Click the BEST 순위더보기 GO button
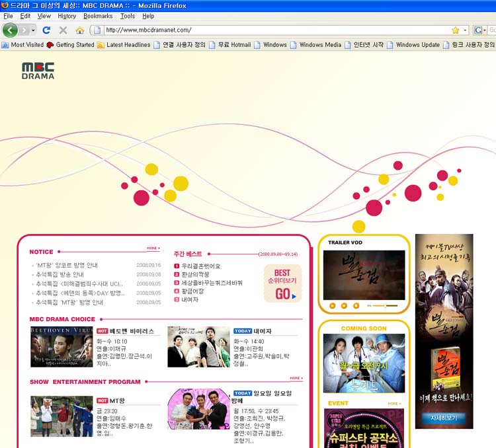This screenshot has height=448, width=496. (x=282, y=283)
